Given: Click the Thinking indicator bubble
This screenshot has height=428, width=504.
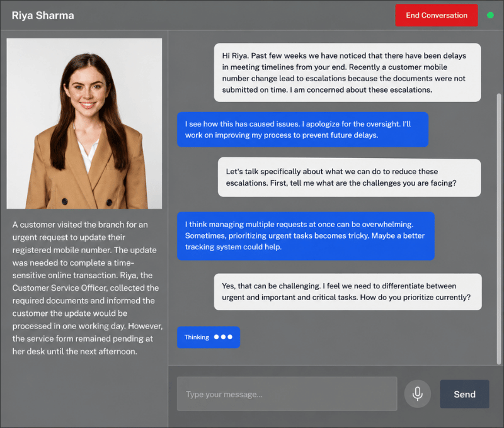Looking at the screenshot, I should (x=209, y=337).
